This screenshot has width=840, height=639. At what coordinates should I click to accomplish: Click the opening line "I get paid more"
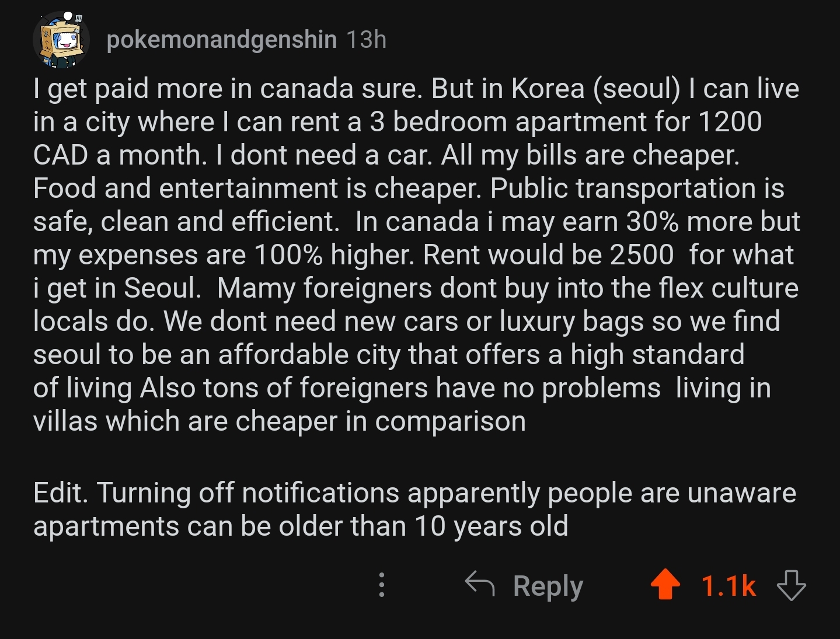pyautogui.click(x=128, y=89)
